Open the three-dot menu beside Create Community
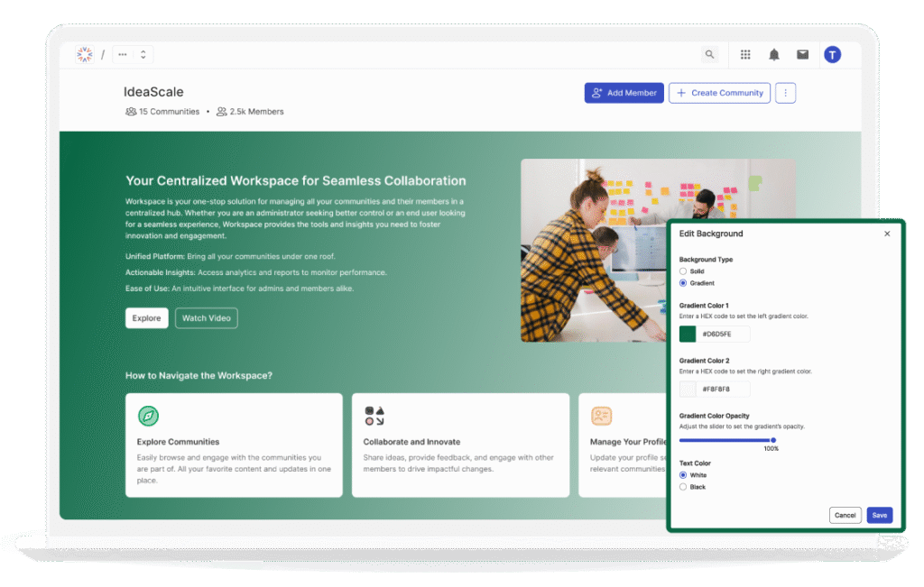The width and height of the screenshot is (924, 587). pyautogui.click(x=785, y=92)
